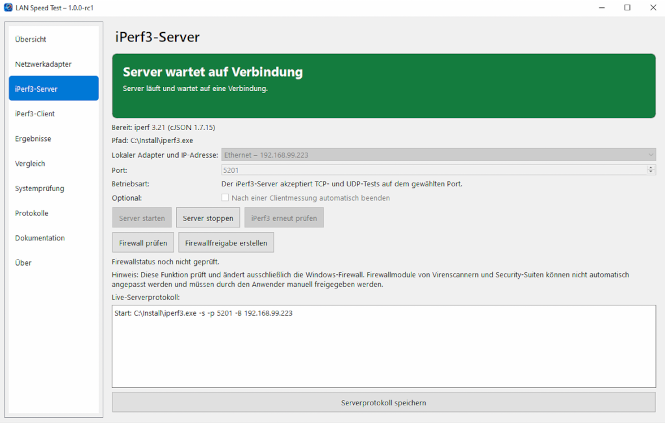
Task: Click the 'Bereit: iperf 3.21 (cJSON 1.7.15)' text
Action: (x=163, y=127)
